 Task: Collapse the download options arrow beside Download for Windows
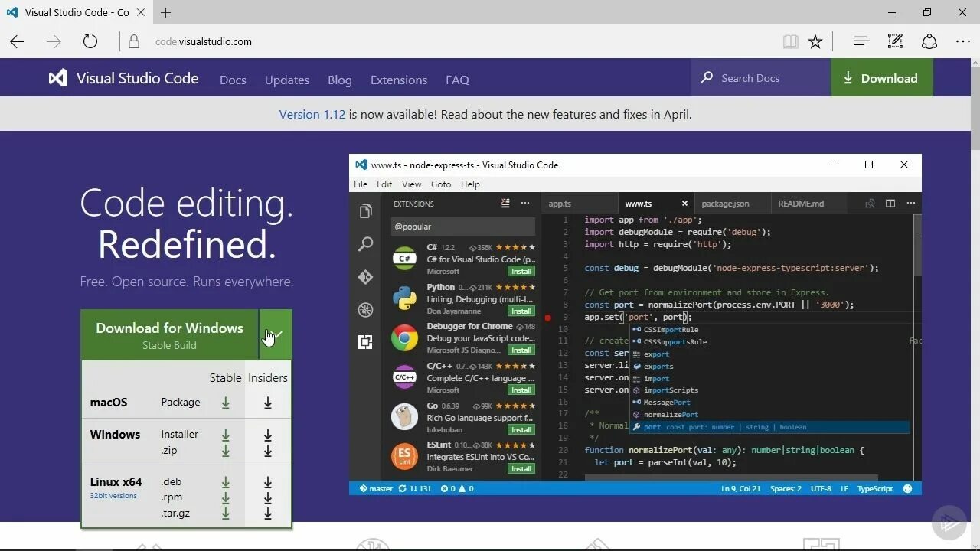click(276, 335)
